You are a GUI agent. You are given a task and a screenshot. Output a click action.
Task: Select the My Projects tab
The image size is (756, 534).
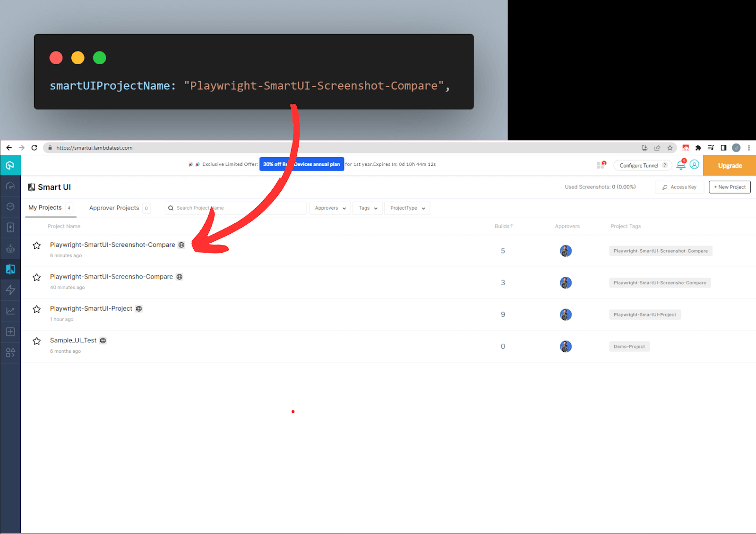[x=44, y=207]
